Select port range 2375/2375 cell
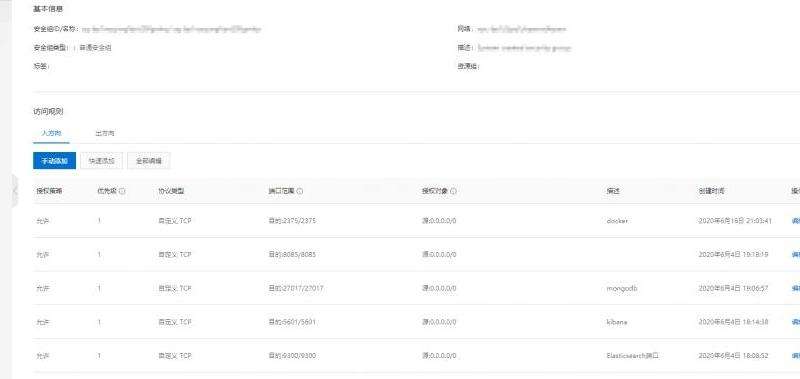Screen dimensions: 800x379 coord(292,221)
